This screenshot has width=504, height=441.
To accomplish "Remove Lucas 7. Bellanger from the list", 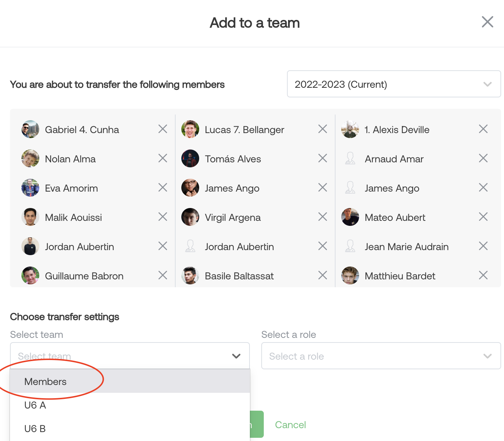I will pos(323,129).
